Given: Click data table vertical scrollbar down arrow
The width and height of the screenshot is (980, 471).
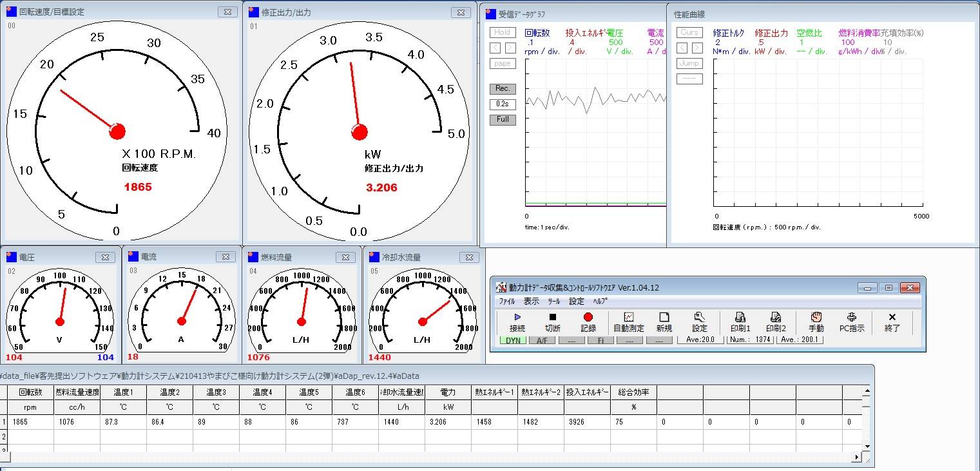Looking at the screenshot, I should click(x=867, y=446).
